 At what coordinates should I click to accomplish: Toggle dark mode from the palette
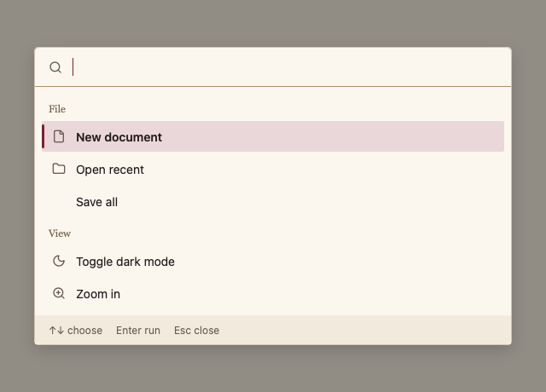pyautogui.click(x=273, y=262)
